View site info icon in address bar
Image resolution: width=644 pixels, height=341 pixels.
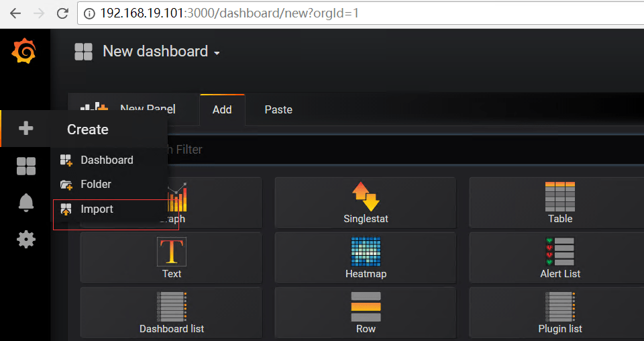click(89, 13)
